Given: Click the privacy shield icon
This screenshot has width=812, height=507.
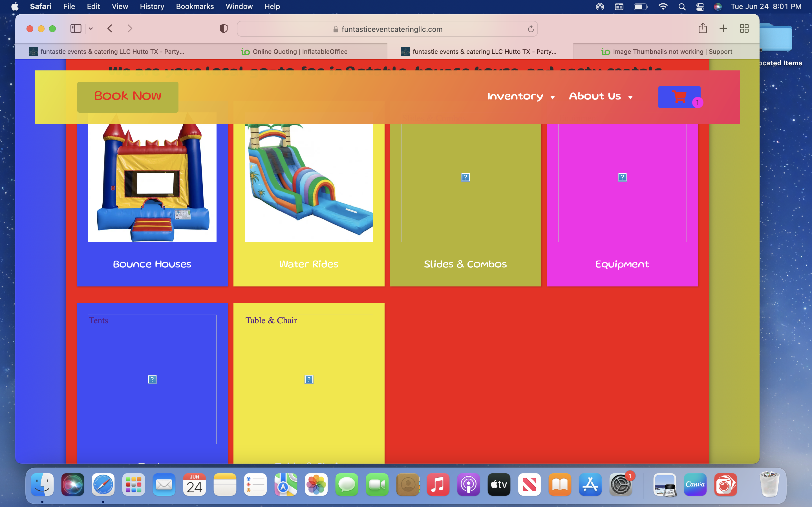Looking at the screenshot, I should point(224,29).
